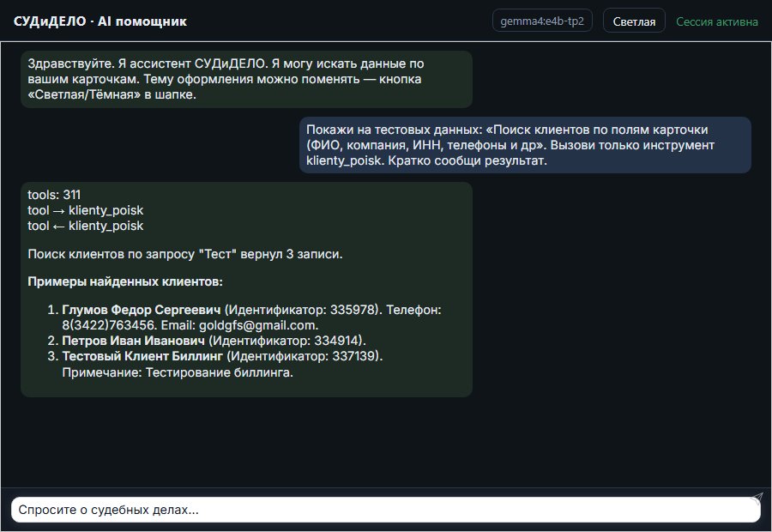This screenshot has width=772, height=532.
Task: Click the Примеры найденных клиентов heading
Action: click(125, 281)
